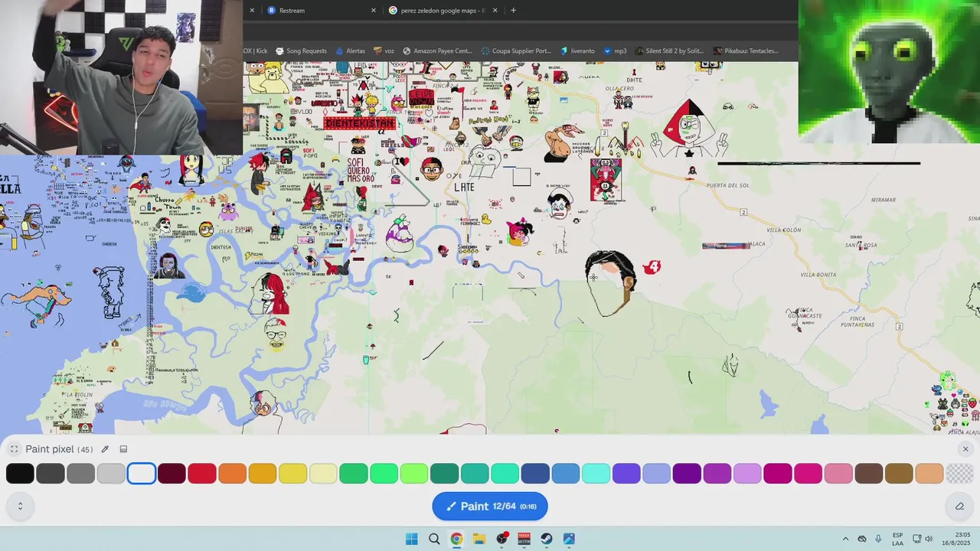980x551 pixels.
Task: Click the BIENTEKISTAN red banner on map
Action: click(x=359, y=123)
